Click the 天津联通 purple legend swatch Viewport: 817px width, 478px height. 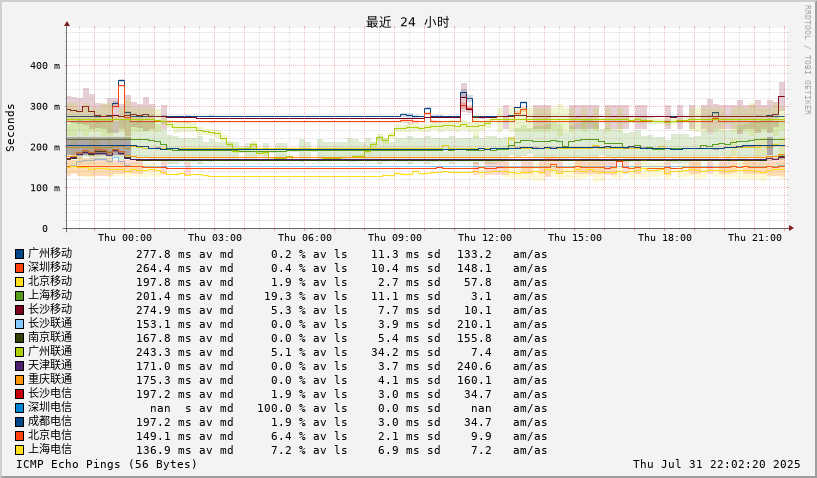click(19, 366)
